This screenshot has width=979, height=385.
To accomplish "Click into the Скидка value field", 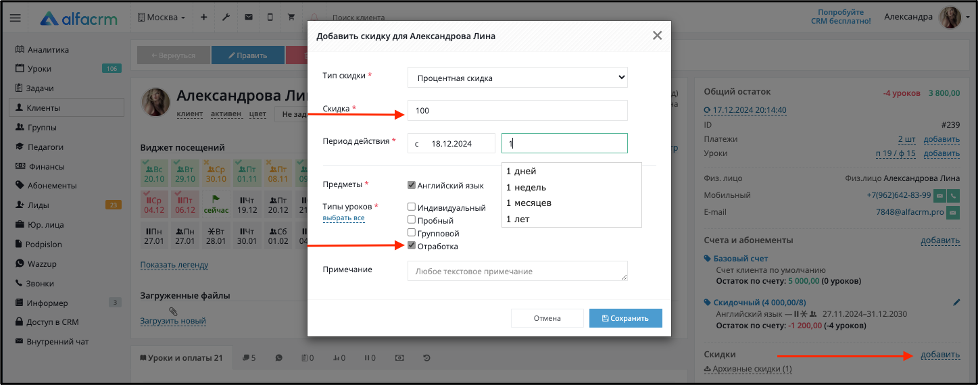I will (x=517, y=110).
